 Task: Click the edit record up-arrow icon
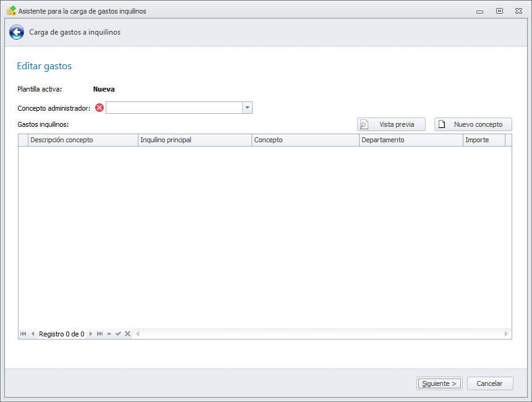click(109, 334)
